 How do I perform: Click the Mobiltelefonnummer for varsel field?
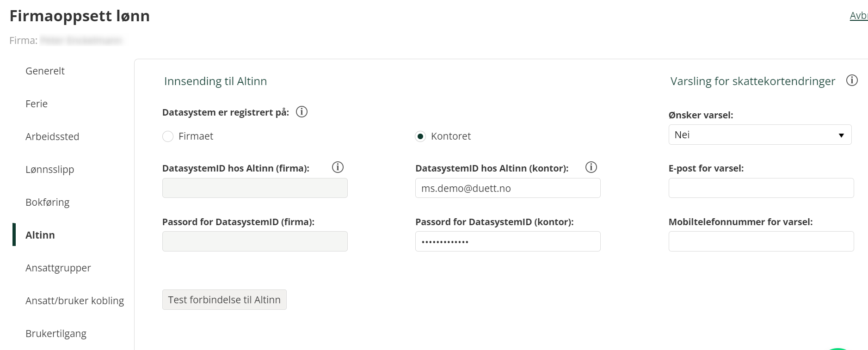tap(761, 241)
